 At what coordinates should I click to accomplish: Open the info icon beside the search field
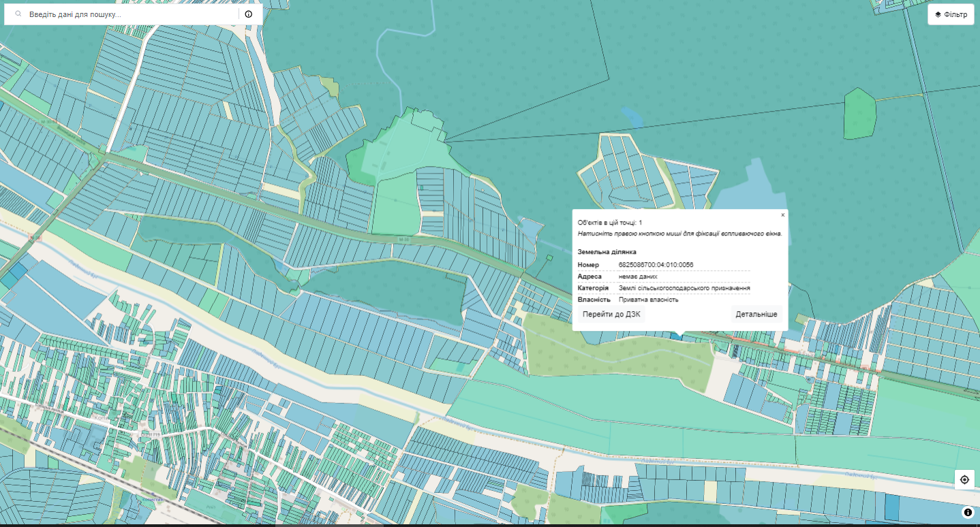pos(249,14)
